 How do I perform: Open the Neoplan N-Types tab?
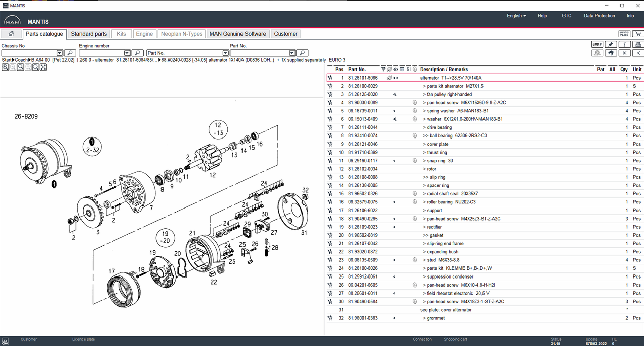(x=182, y=34)
